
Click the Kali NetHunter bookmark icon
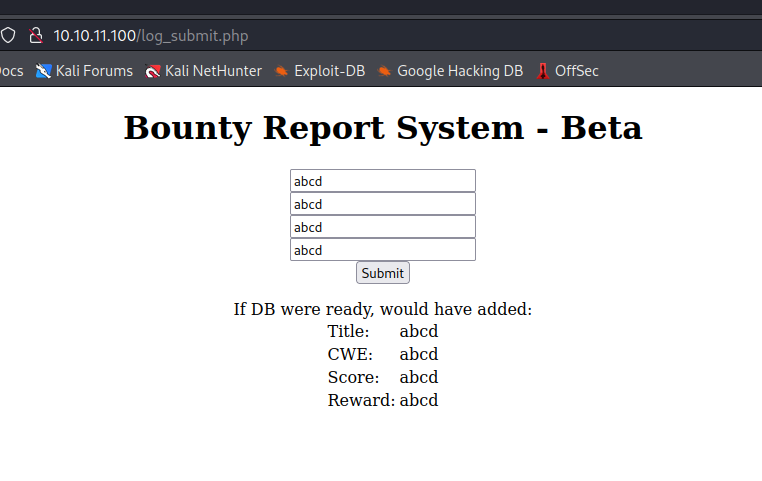click(153, 71)
